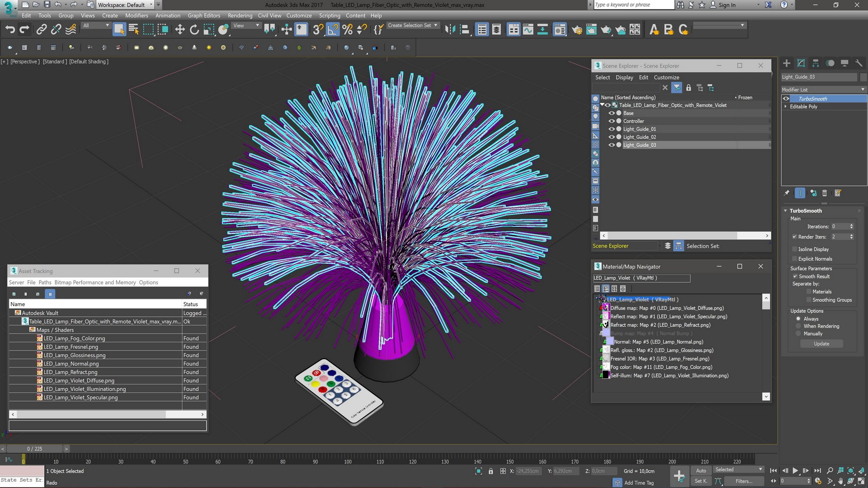Select LED_Lamp_Normal.png in Asset Tracking
Viewport: 868px width, 488px height.
point(71,364)
